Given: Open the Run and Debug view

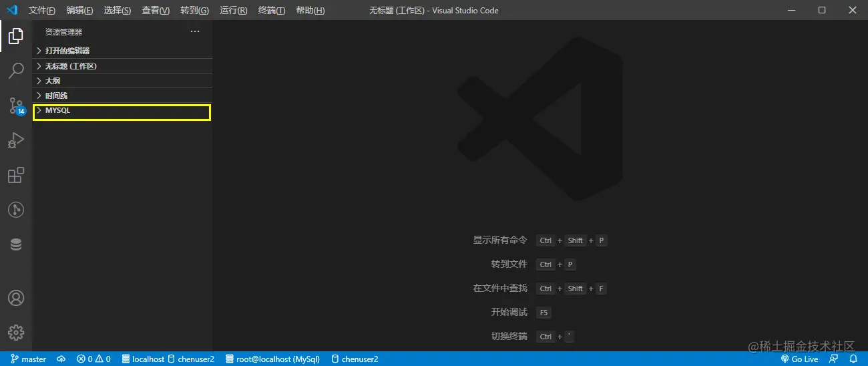Looking at the screenshot, I should [16, 140].
